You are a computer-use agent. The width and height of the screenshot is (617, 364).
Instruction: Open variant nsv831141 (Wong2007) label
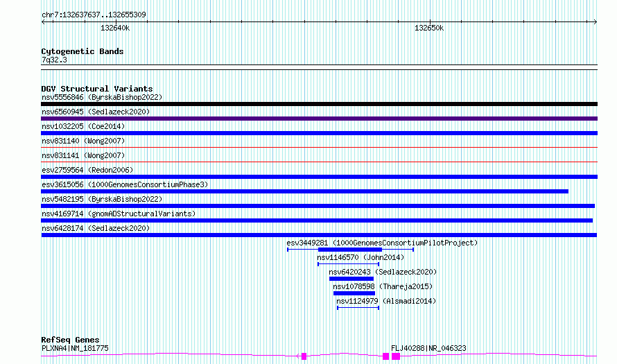point(83,155)
